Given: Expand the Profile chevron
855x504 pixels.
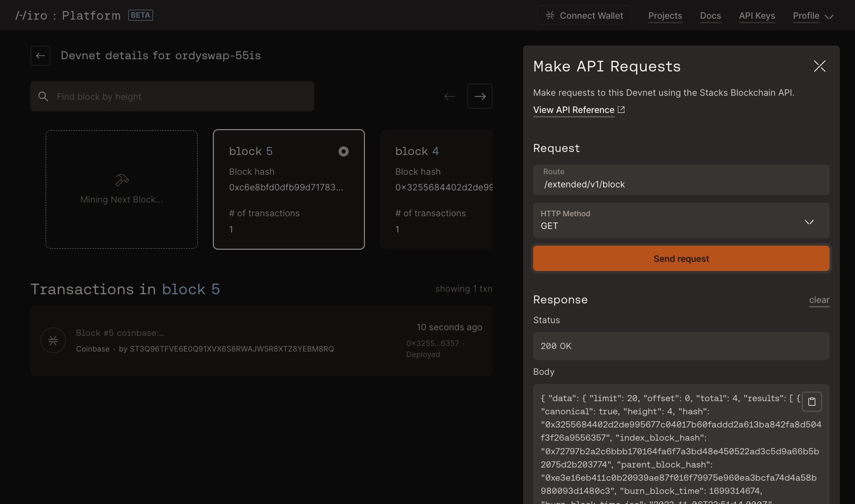Looking at the screenshot, I should (x=829, y=17).
